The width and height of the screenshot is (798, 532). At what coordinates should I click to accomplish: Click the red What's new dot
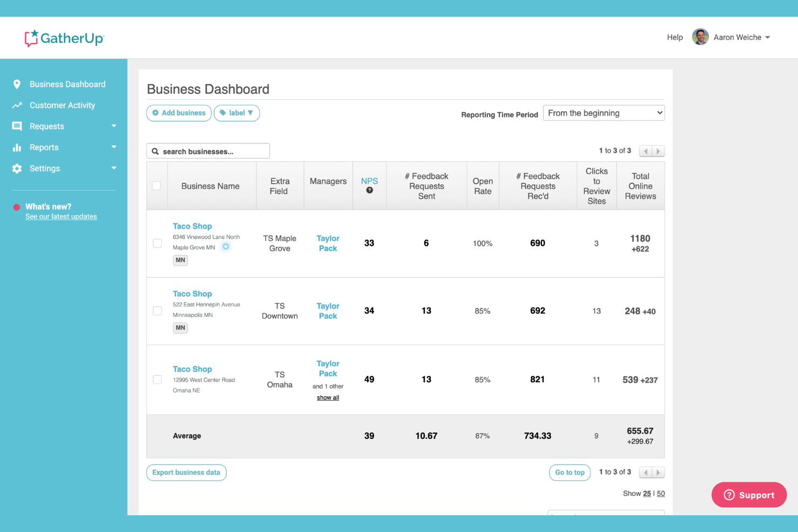pos(17,207)
